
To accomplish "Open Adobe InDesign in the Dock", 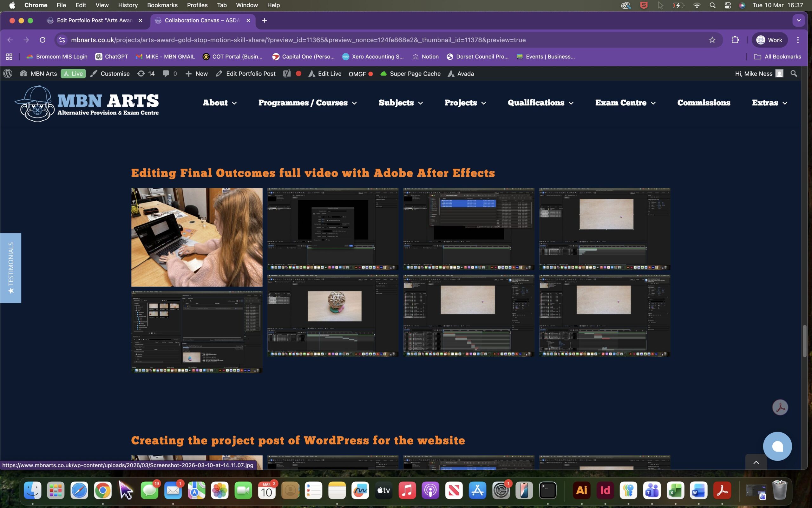I will [605, 491].
